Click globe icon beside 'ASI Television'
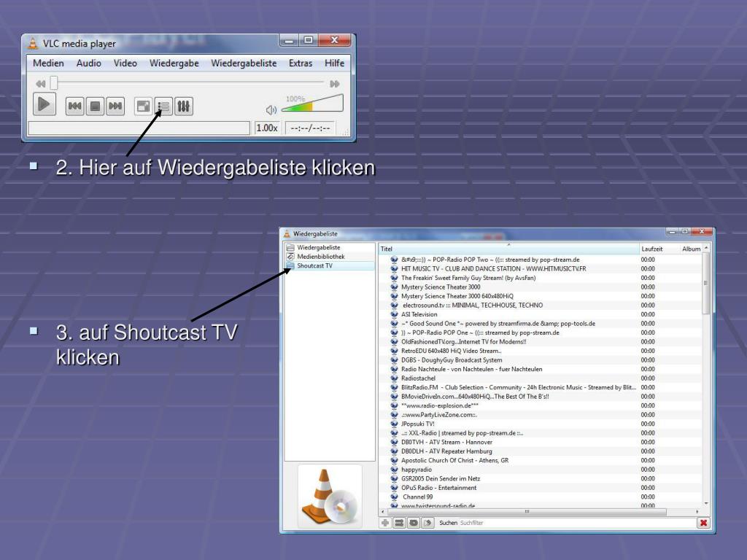Screen dimensions: 747x560 click(394, 314)
